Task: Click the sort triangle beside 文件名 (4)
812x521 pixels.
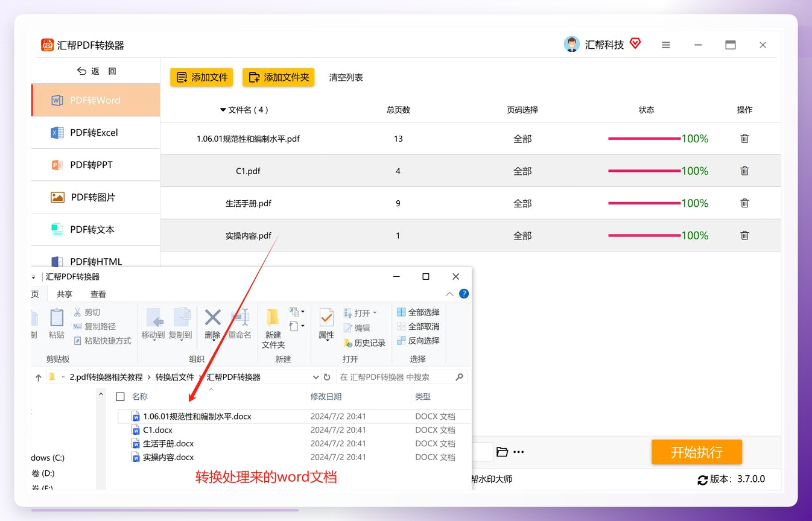Action: tap(223, 110)
